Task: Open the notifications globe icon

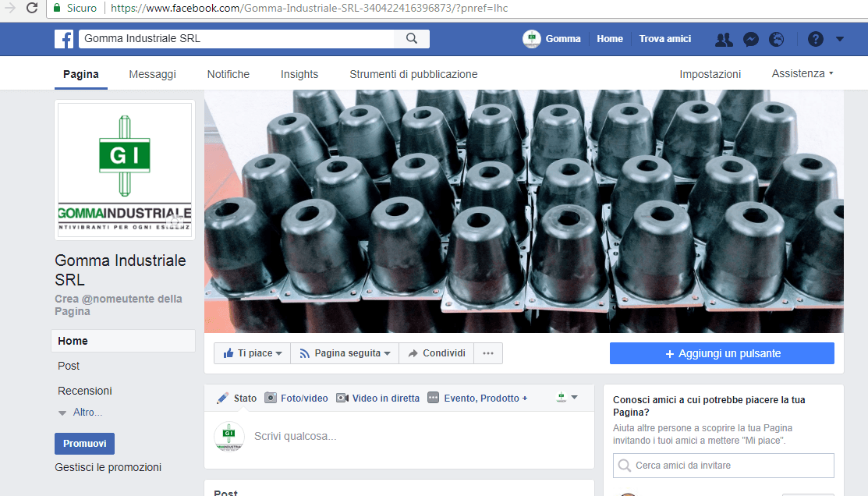Action: point(776,39)
